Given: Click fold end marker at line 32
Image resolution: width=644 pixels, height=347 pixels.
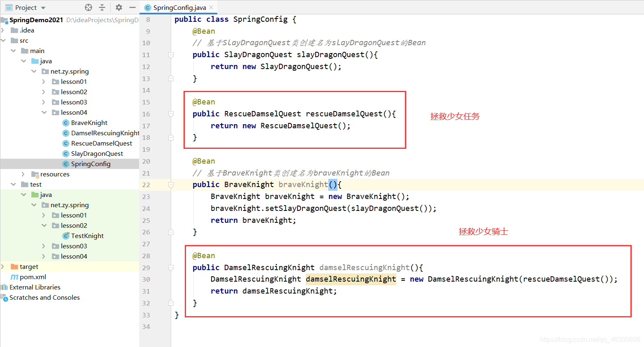Looking at the screenshot, I should [171, 303].
